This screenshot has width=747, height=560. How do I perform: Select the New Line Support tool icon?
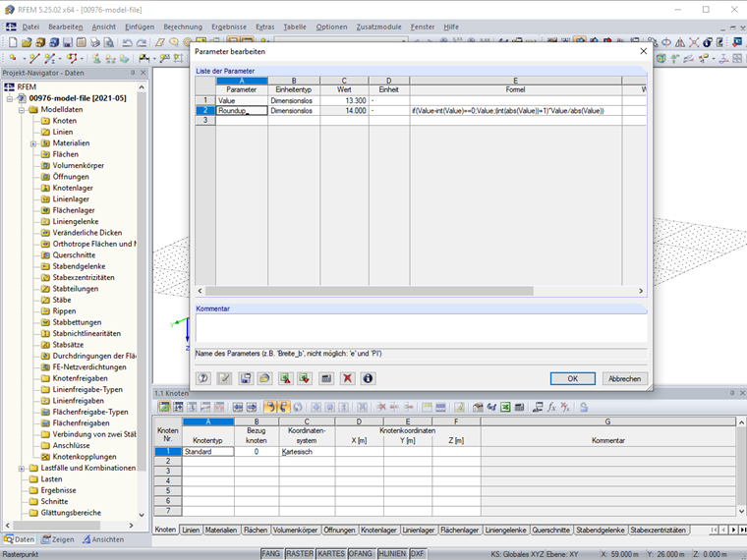[x=110, y=58]
